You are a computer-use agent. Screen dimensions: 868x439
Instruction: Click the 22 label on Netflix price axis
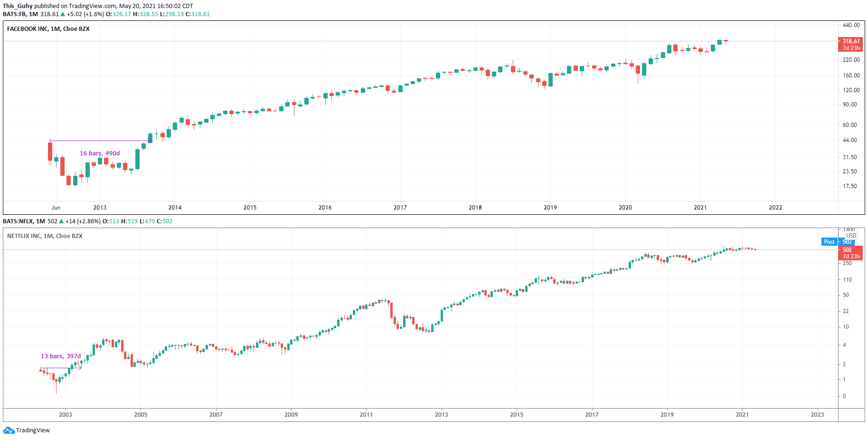coord(846,311)
